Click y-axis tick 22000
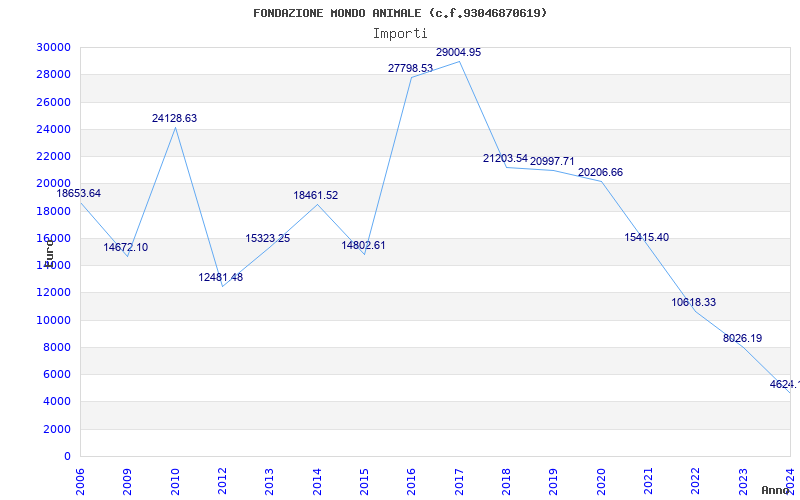 coord(53,156)
